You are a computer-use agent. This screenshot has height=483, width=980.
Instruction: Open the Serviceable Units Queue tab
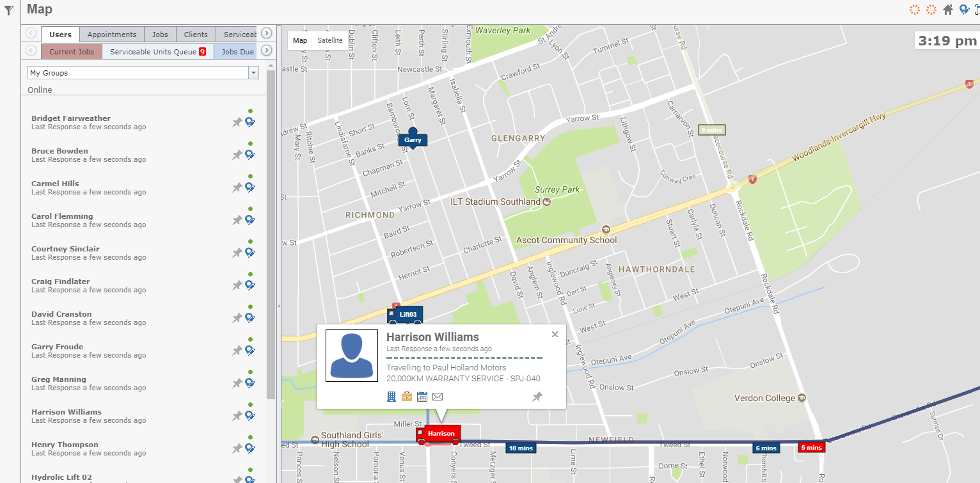(157, 52)
